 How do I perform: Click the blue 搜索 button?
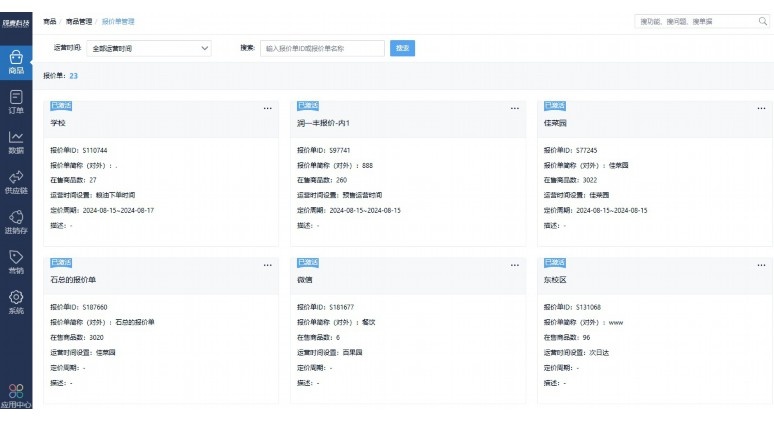coord(402,48)
